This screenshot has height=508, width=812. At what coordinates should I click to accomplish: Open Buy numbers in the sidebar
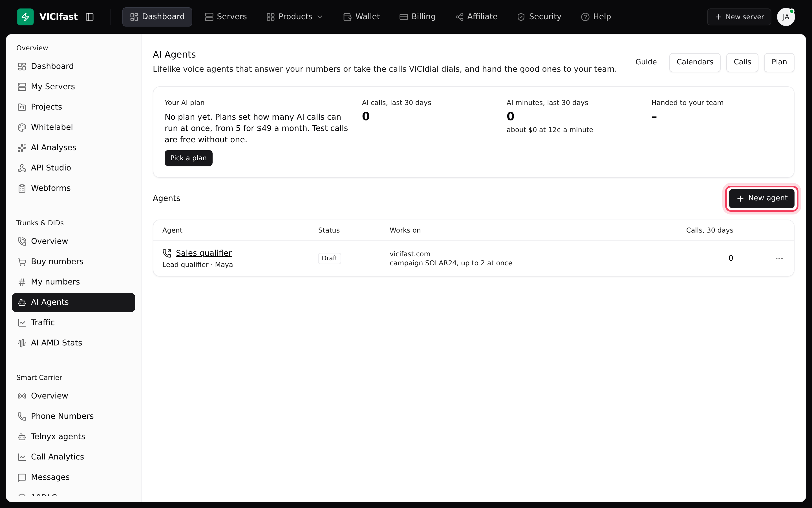click(x=74, y=262)
